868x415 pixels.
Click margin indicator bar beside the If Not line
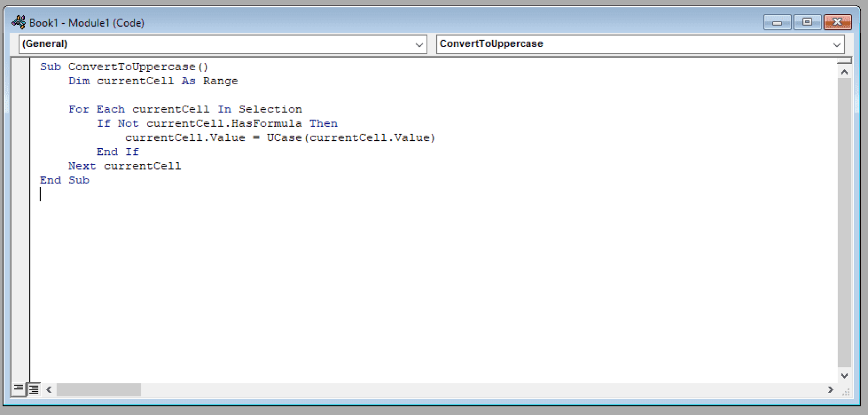click(x=20, y=123)
